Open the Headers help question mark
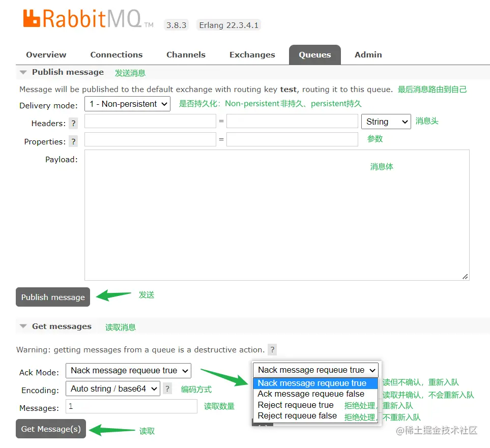490x448 pixels. [x=73, y=123]
